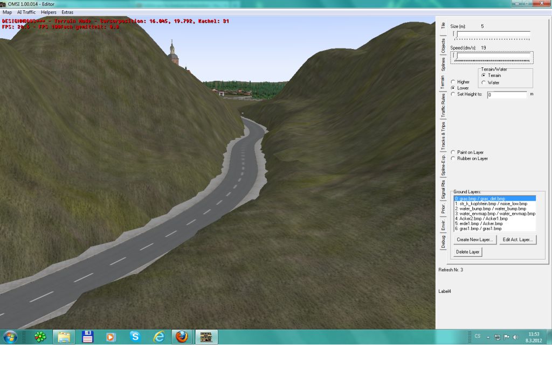This screenshot has height=392, width=552.
Task: Open the AI Traffic menu
Action: click(26, 12)
